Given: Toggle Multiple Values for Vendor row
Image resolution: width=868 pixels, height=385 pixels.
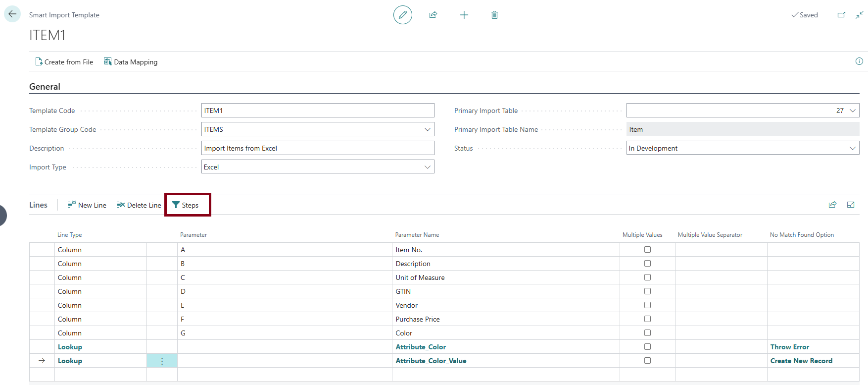Looking at the screenshot, I should coord(647,305).
